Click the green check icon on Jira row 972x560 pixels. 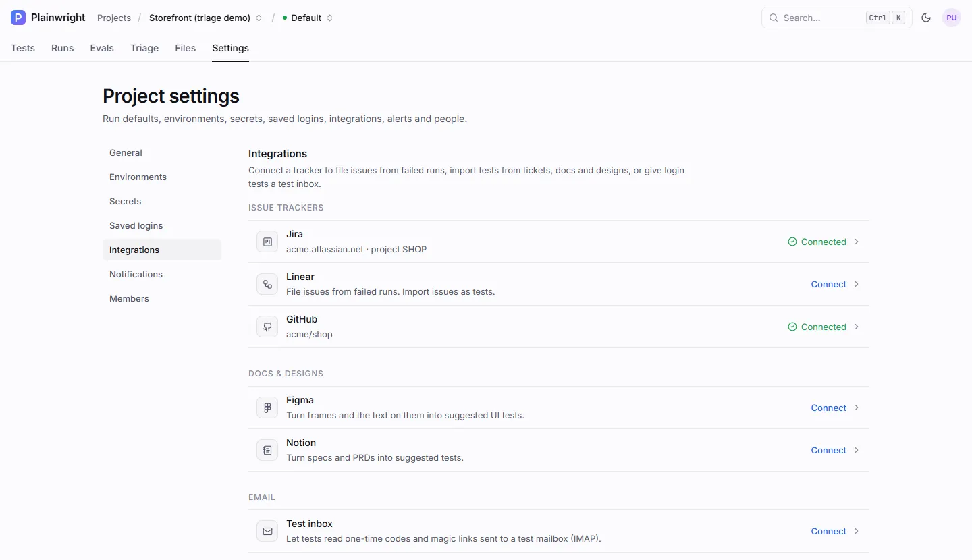[792, 242]
